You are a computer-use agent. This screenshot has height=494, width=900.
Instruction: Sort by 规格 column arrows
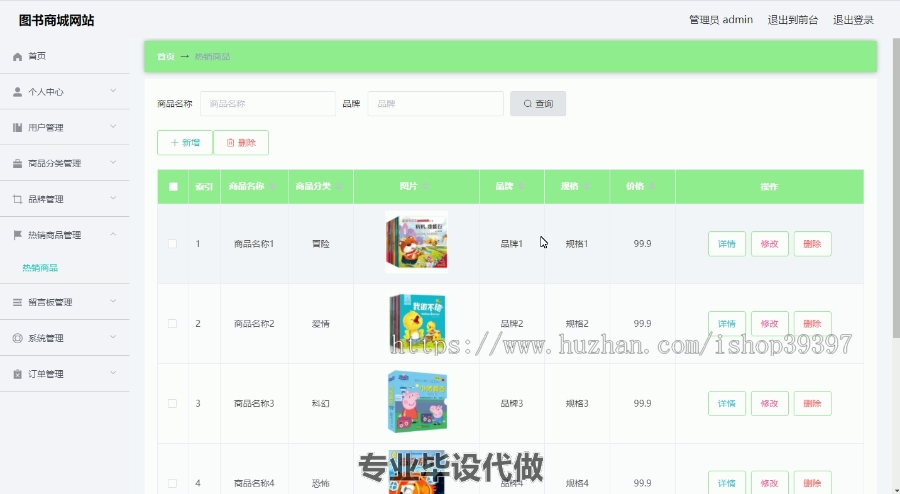click(x=586, y=186)
